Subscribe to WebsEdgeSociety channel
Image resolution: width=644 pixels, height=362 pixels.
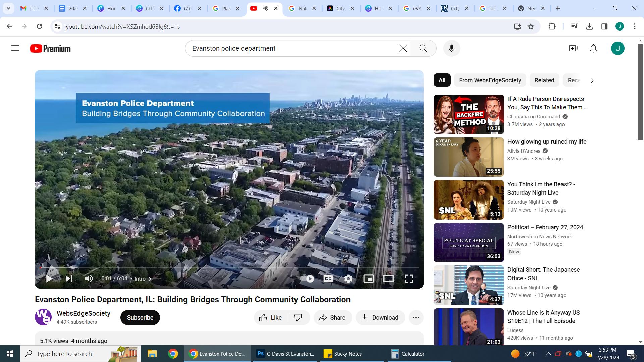(140, 317)
